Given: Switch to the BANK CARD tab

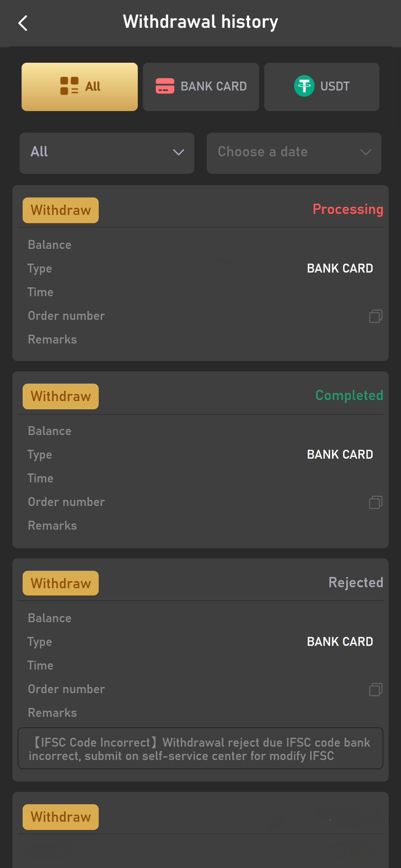Looking at the screenshot, I should pyautogui.click(x=201, y=87).
